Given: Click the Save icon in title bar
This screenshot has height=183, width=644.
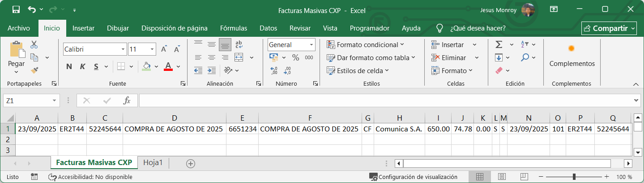Looking at the screenshot, I should (x=16, y=9).
